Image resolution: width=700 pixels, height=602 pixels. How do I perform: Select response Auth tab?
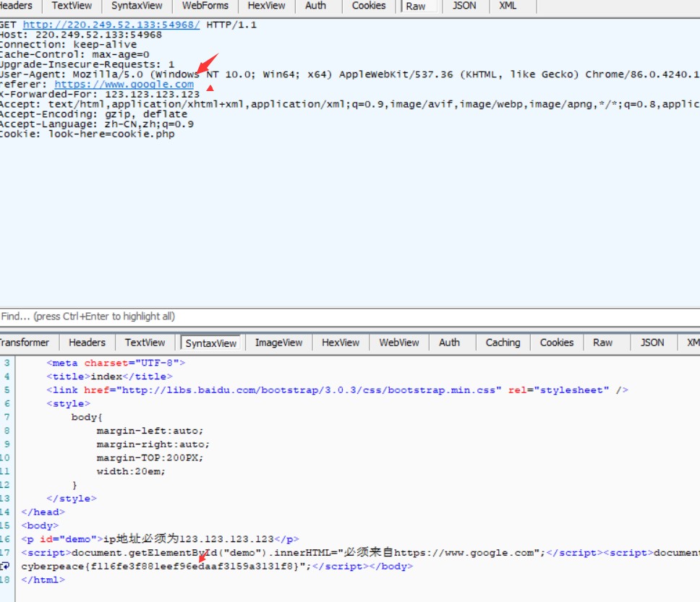(449, 343)
